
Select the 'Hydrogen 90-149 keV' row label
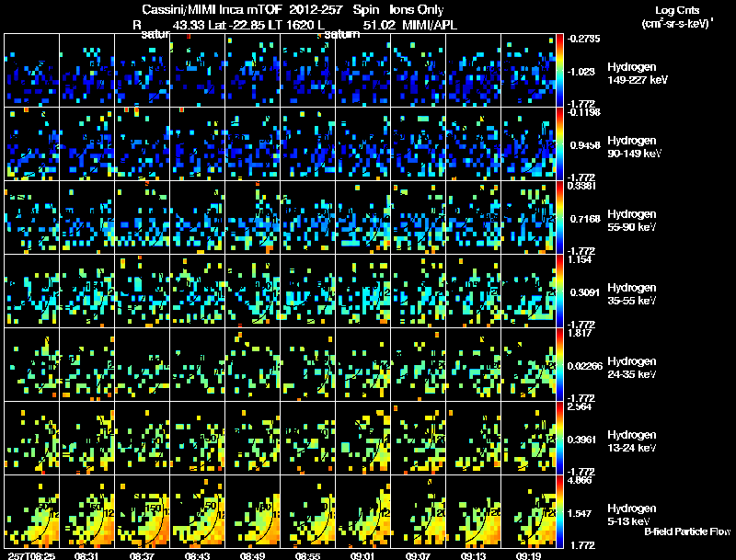(x=634, y=147)
